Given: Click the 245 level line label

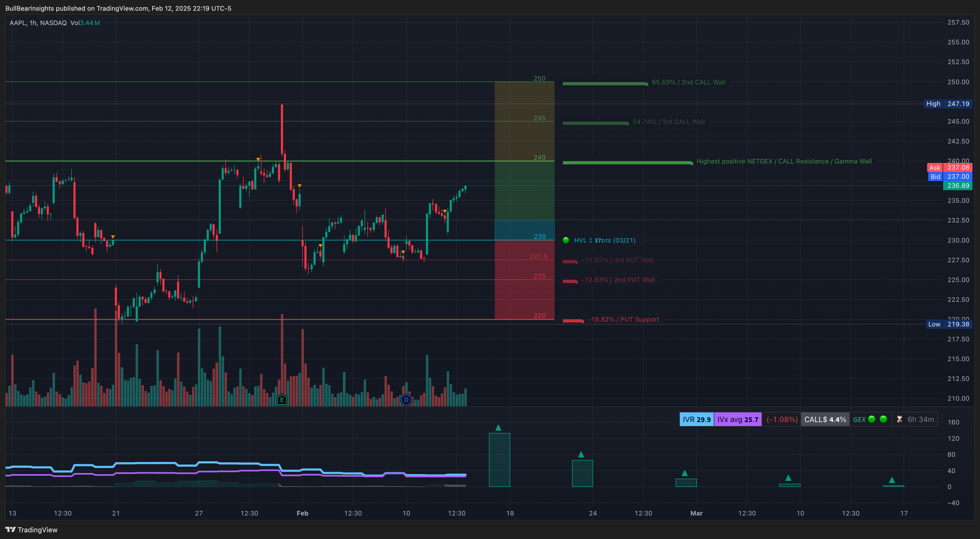Looking at the screenshot, I should coord(539,118).
